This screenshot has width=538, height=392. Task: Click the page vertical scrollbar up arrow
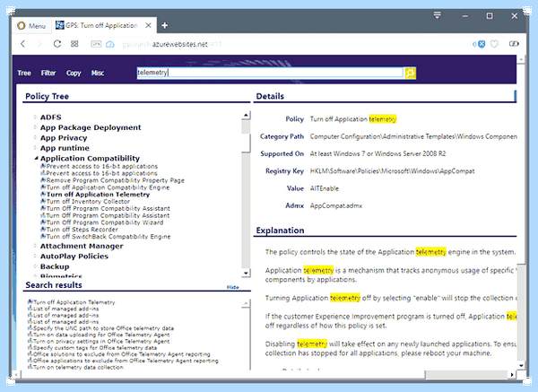521,59
